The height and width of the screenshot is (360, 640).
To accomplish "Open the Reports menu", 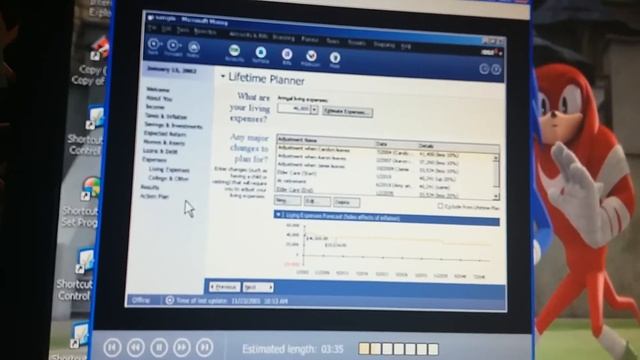I will [x=357, y=42].
